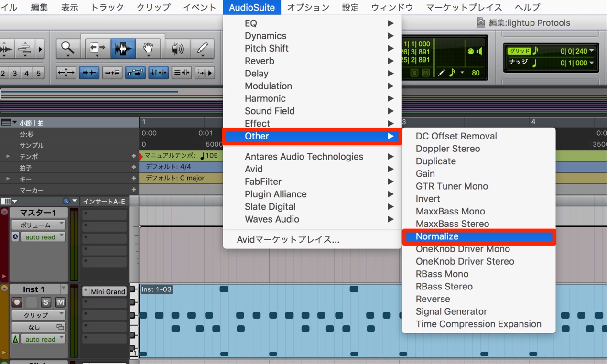607x364 pixels.
Task: Click the speaker icon in counter display
Action: click(x=479, y=52)
